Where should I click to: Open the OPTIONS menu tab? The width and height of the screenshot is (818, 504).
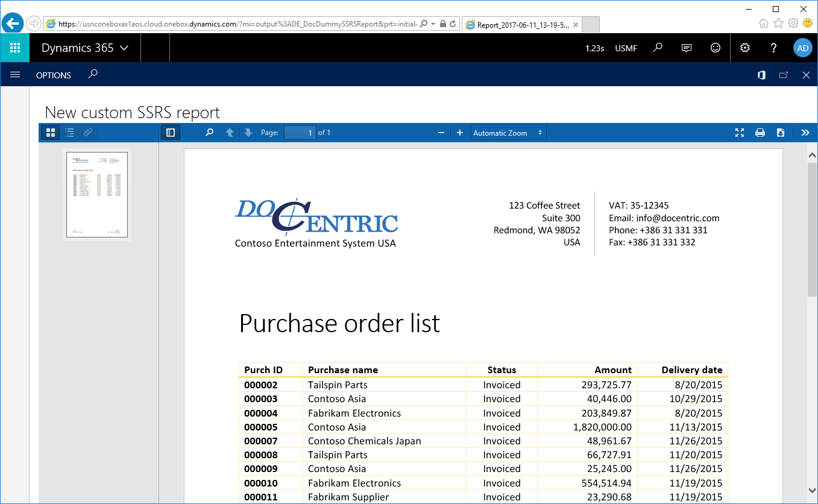tap(54, 75)
